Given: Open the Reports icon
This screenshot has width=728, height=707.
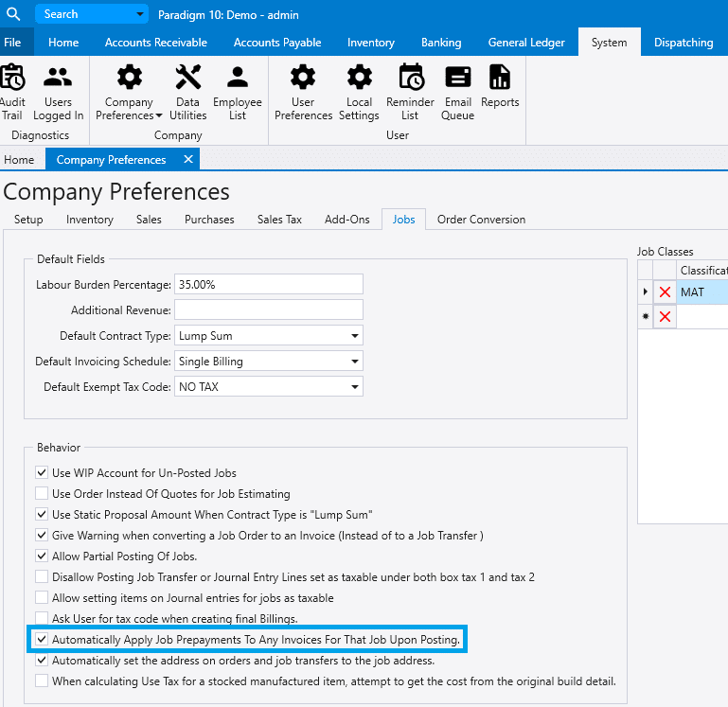Looking at the screenshot, I should (x=500, y=87).
